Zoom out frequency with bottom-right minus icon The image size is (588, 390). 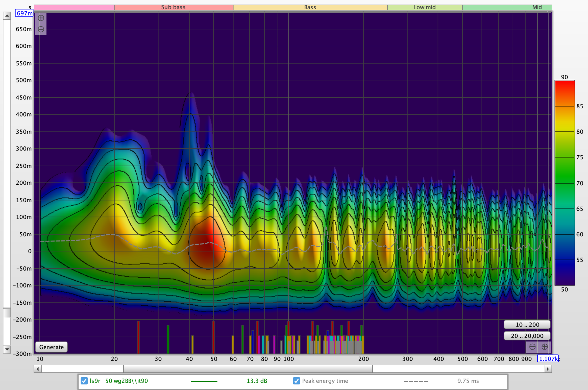click(532, 347)
